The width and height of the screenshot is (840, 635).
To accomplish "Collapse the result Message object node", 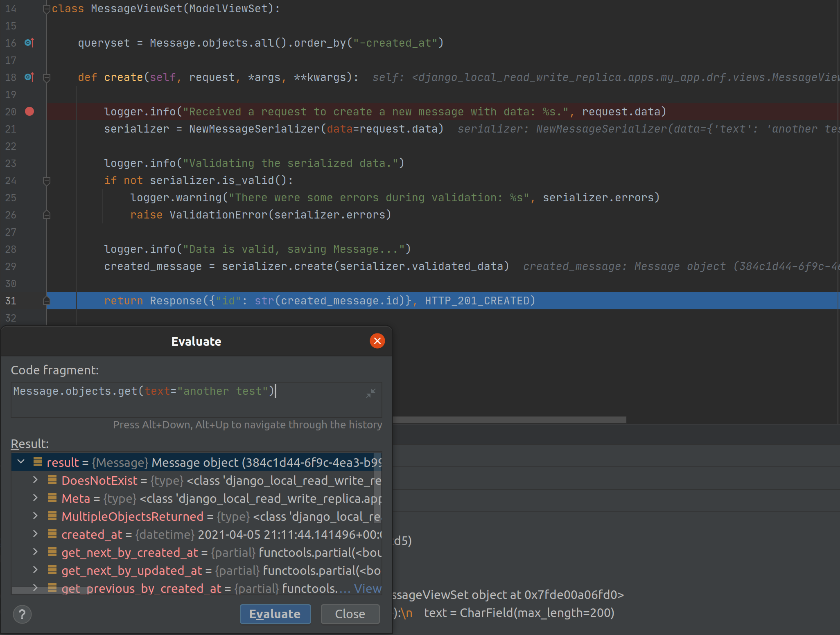I will coord(21,462).
